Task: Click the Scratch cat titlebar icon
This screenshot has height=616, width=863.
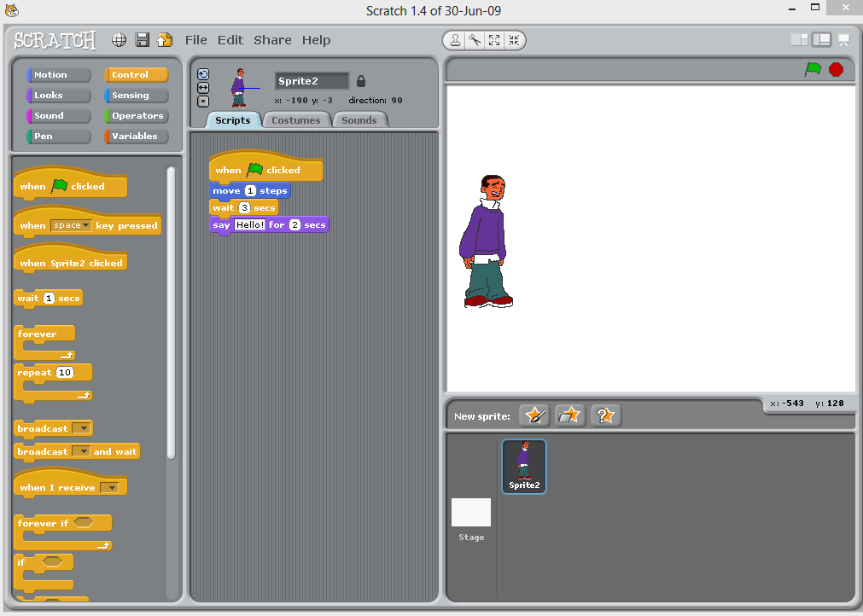Action: 12,10
